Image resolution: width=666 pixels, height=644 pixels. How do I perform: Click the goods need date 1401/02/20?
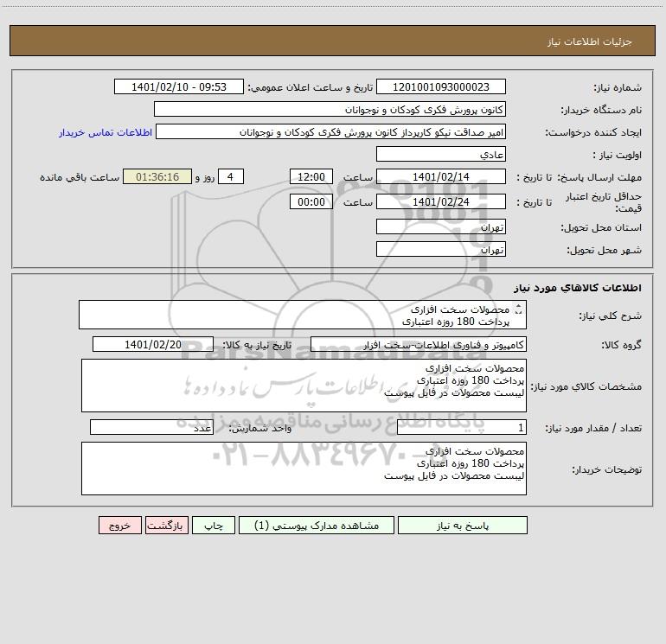point(153,344)
